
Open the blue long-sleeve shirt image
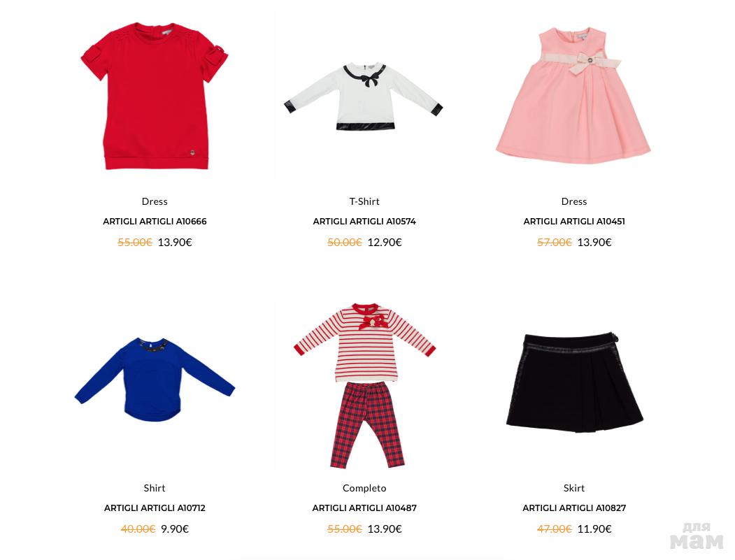tap(155, 380)
